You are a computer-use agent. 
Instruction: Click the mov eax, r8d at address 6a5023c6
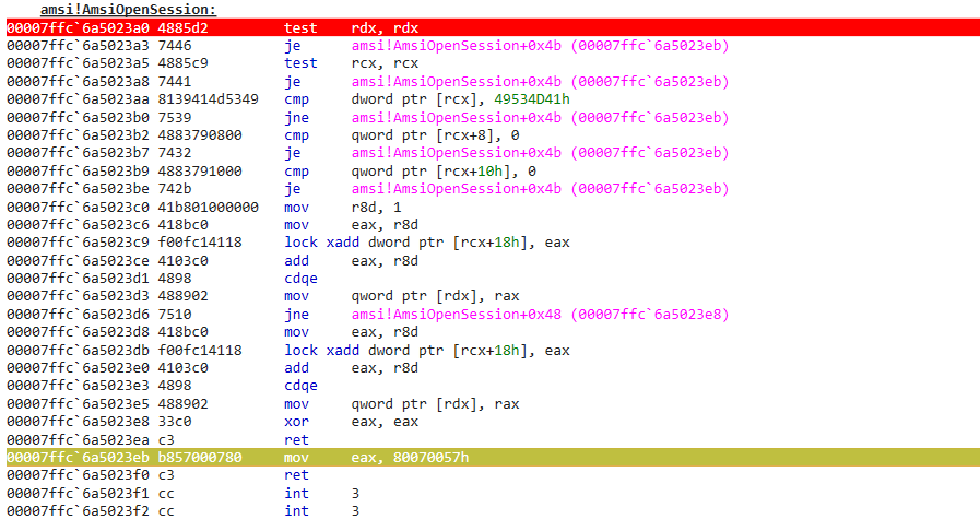pyautogui.click(x=212, y=225)
